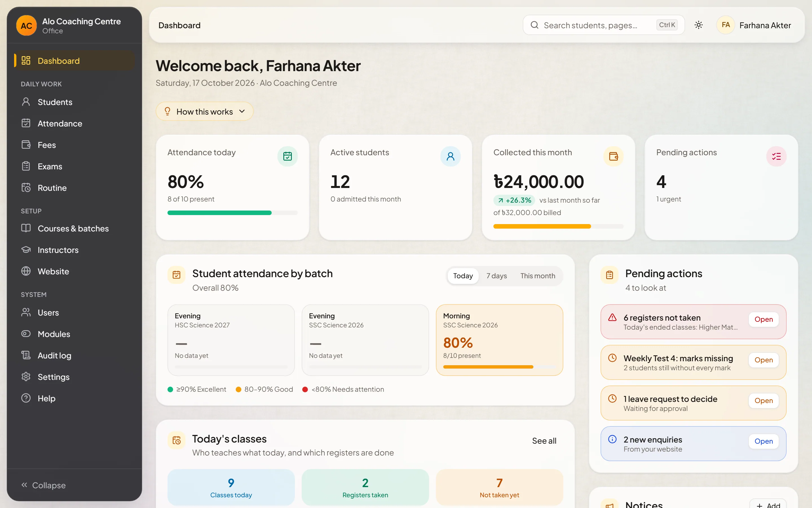Click the <80% Needs attention legend entry
Viewport: 812px width, 508px height.
tap(343, 389)
